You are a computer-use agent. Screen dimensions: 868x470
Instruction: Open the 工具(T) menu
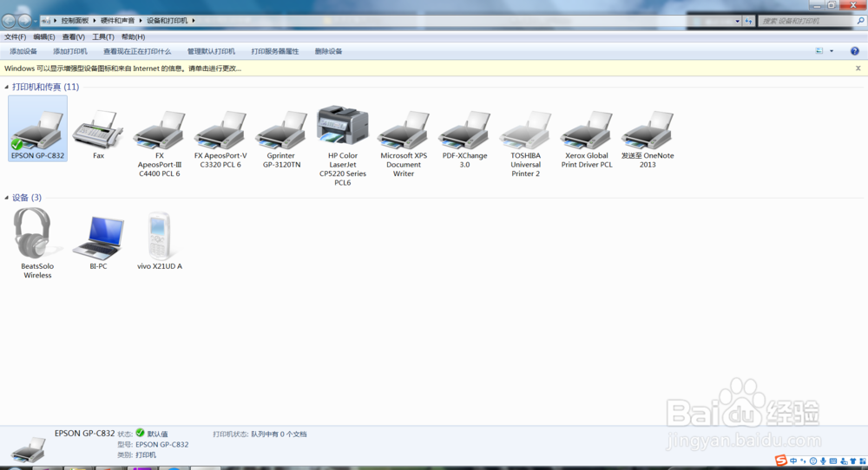(103, 37)
